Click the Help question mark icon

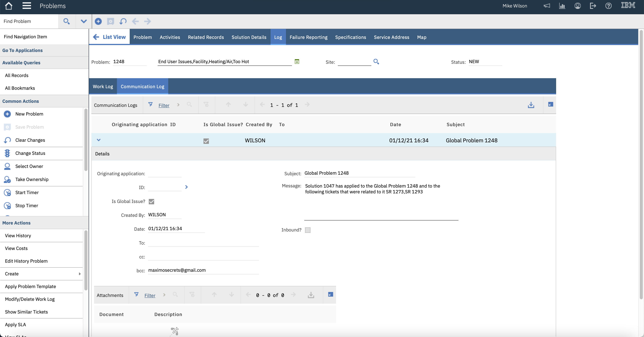(x=608, y=6)
